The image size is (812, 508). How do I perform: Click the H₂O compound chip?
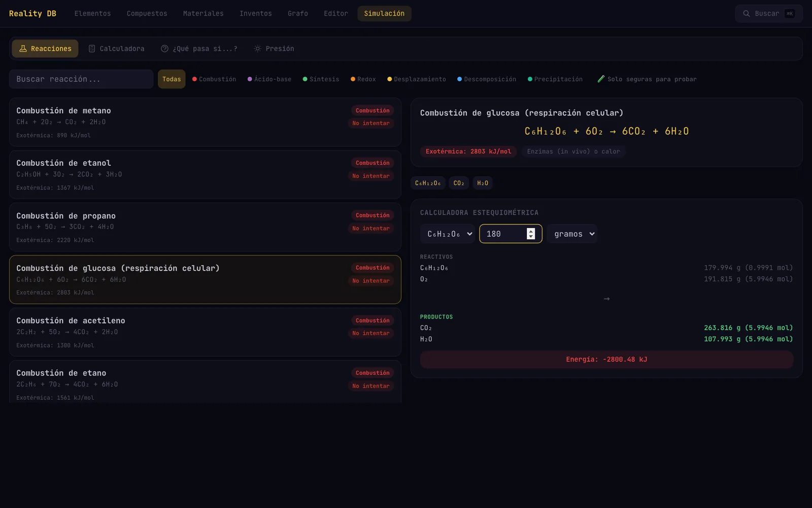click(x=483, y=183)
